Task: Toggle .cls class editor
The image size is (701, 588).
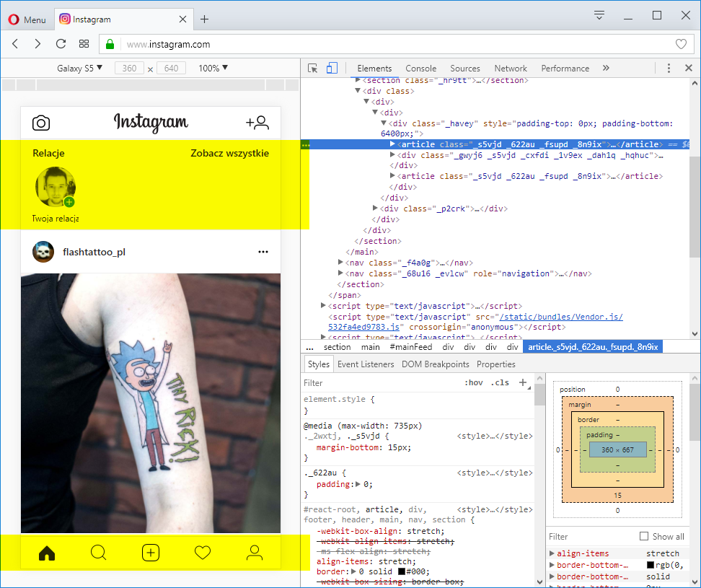Action: point(500,383)
